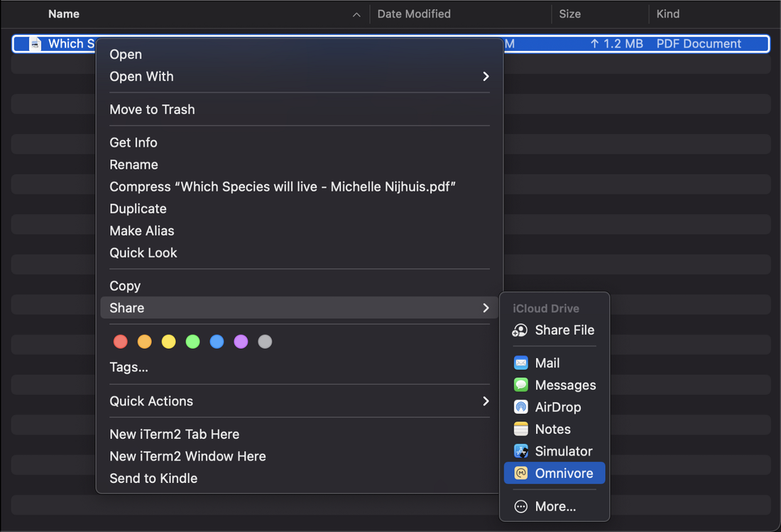
Task: Click the 1.2 MB size value
Action: pyautogui.click(x=623, y=44)
